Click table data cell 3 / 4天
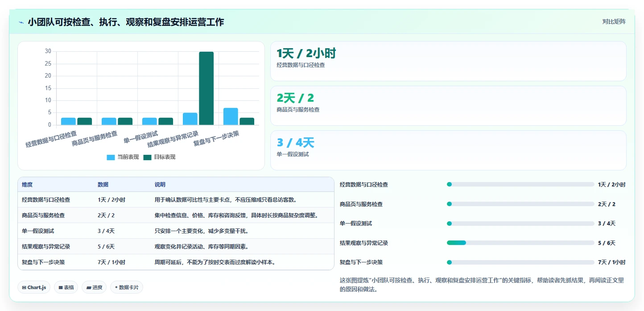Screen dimensions: 644x311 [x=106, y=231]
